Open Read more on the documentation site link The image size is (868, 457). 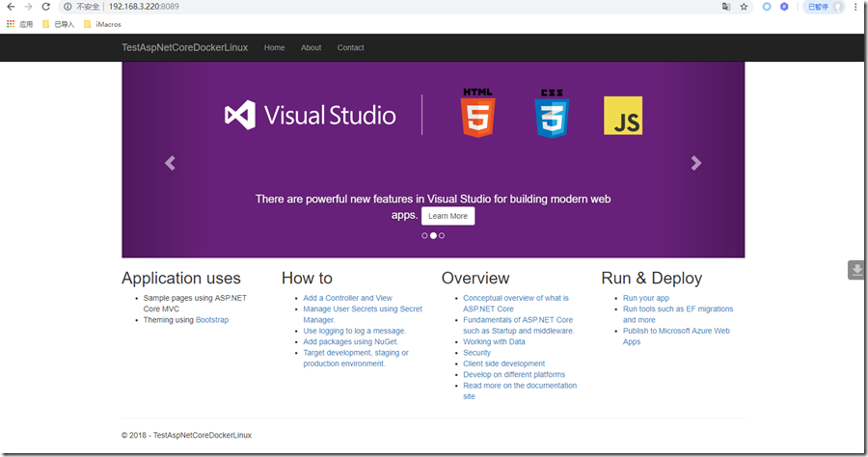(520, 390)
